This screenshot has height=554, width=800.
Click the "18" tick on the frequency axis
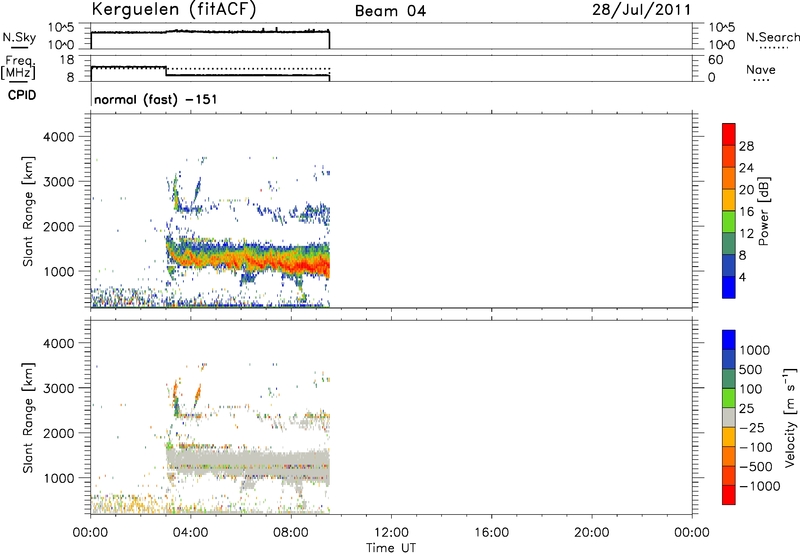(67, 60)
